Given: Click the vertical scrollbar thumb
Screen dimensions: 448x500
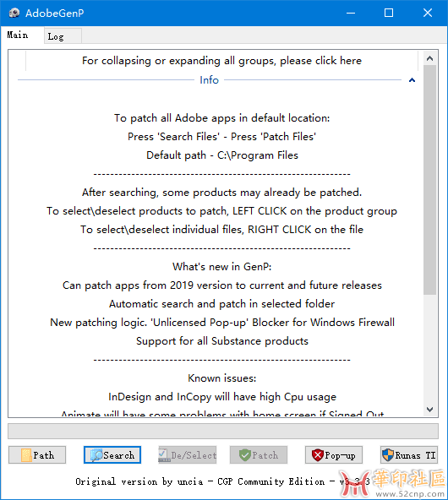Looking at the screenshot, I should point(429,180).
